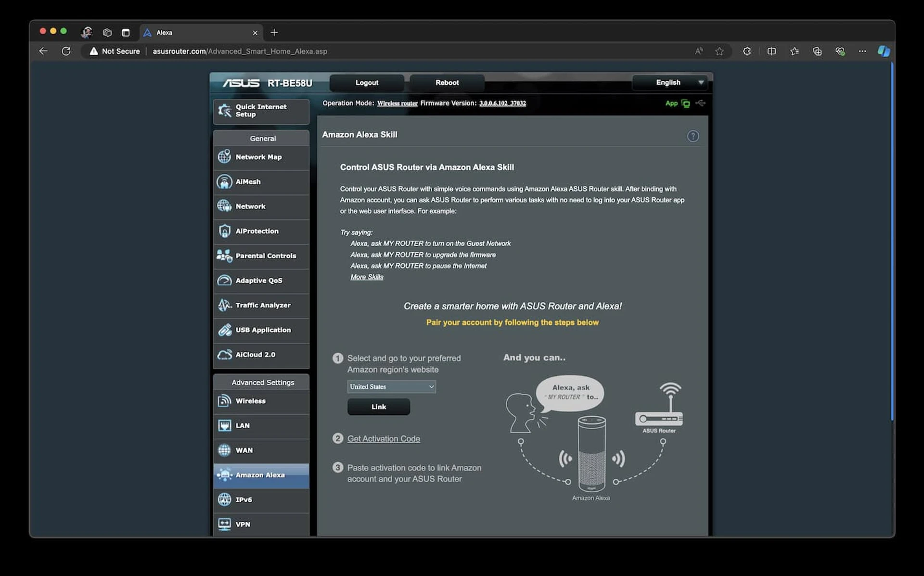
Task: Open the AiMesh sidebar icon
Action: 224,181
